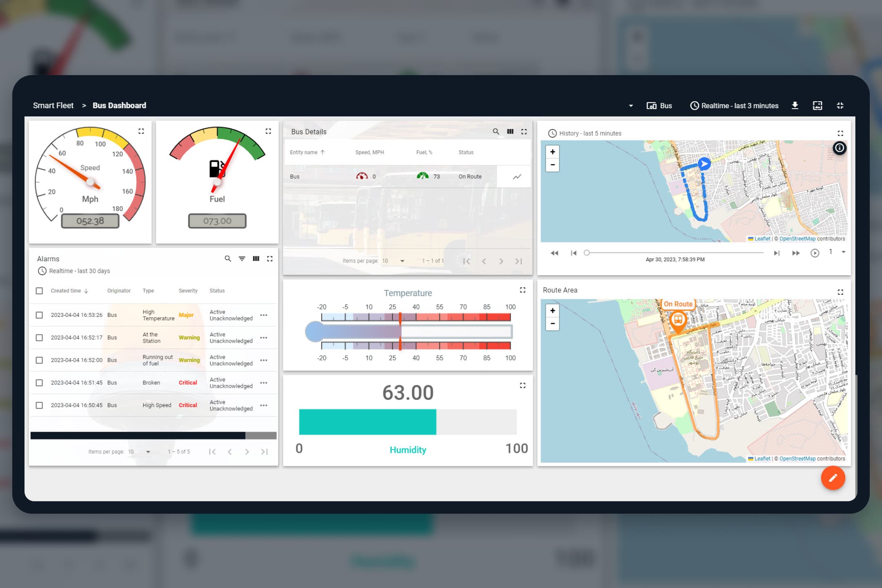This screenshot has height=588, width=882.
Task: Expand Bus Details widget to fullscreen
Action: [x=524, y=131]
